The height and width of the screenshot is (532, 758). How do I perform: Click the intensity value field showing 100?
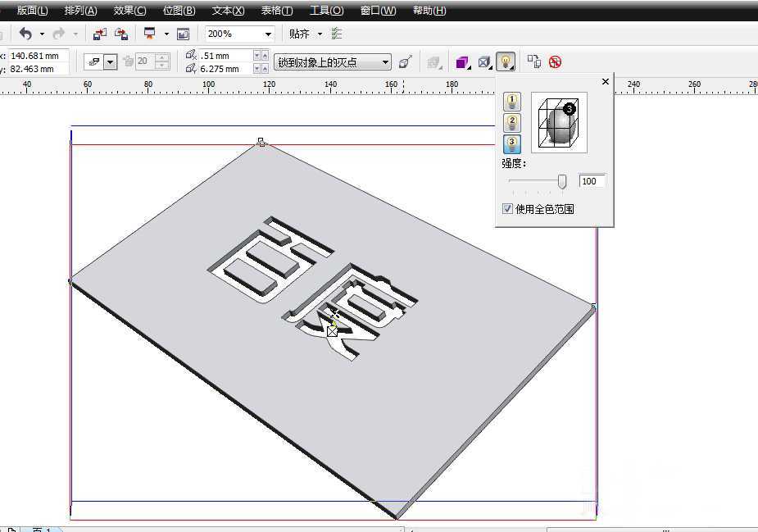click(x=592, y=181)
